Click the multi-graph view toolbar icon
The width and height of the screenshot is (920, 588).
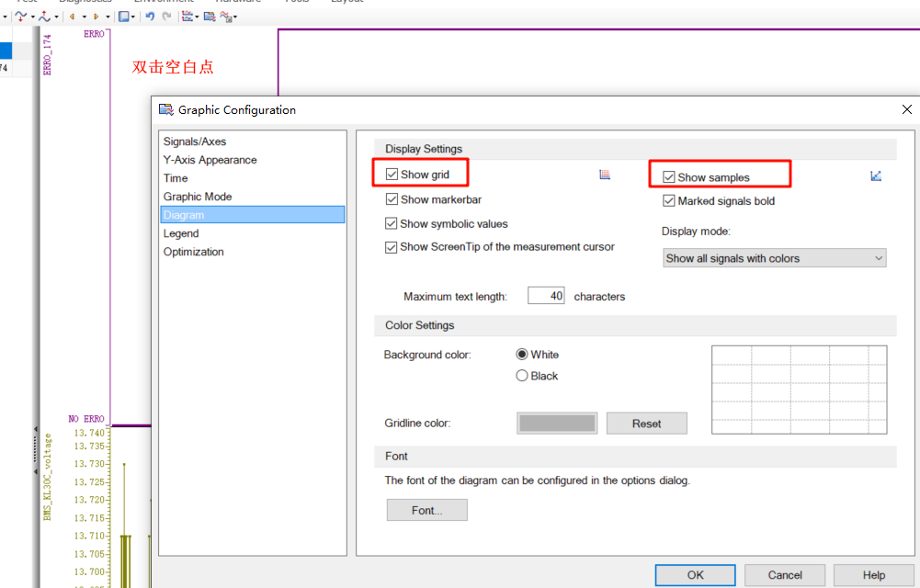(x=187, y=17)
